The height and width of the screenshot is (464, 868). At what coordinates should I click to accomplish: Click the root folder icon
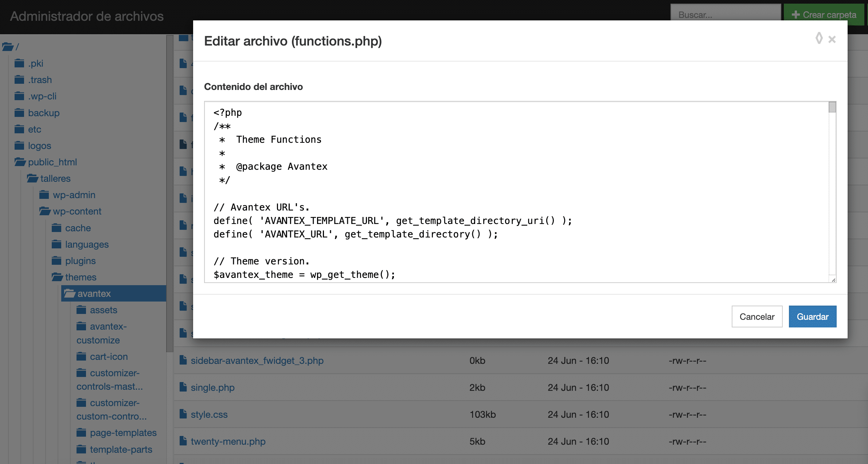tap(8, 47)
